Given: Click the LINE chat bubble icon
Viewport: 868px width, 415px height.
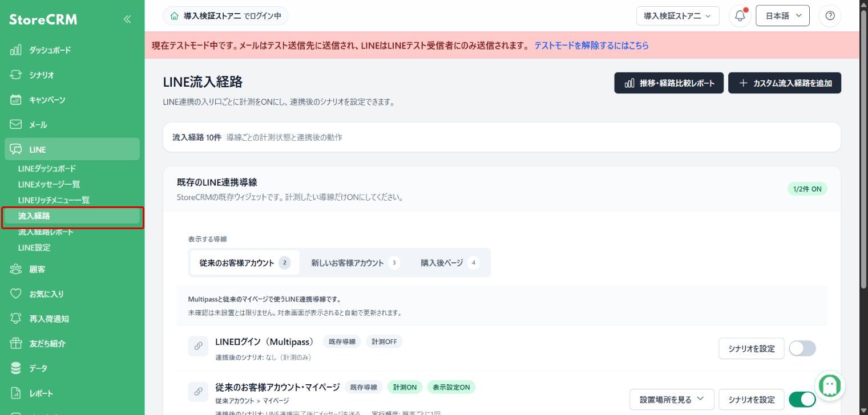Looking at the screenshot, I should [x=16, y=149].
